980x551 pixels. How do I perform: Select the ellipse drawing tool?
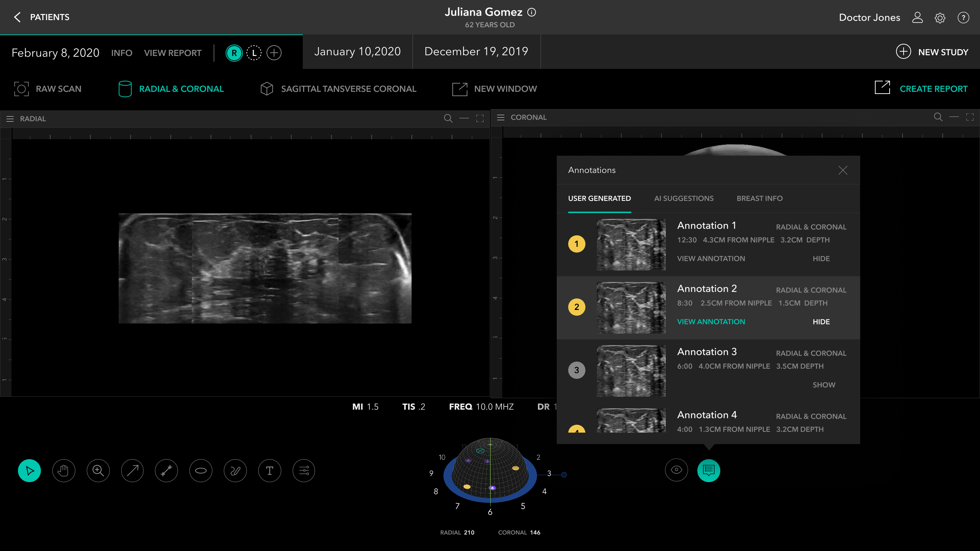[201, 471]
